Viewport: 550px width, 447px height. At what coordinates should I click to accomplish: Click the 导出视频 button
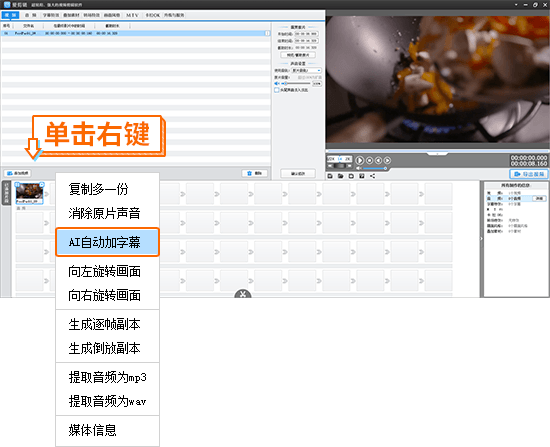tap(529, 174)
